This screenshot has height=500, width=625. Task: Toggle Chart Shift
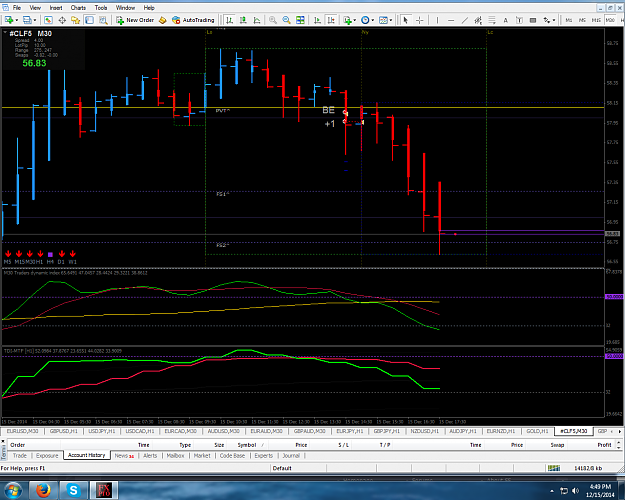(331, 20)
